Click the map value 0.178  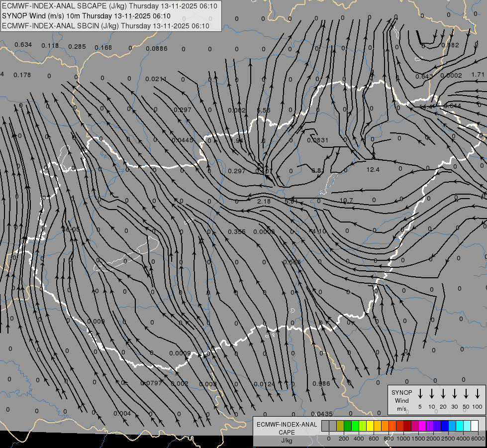pyautogui.click(x=22, y=75)
